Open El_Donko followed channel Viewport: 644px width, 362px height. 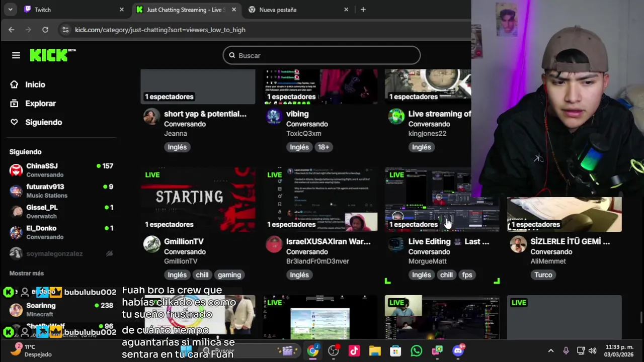point(61,232)
